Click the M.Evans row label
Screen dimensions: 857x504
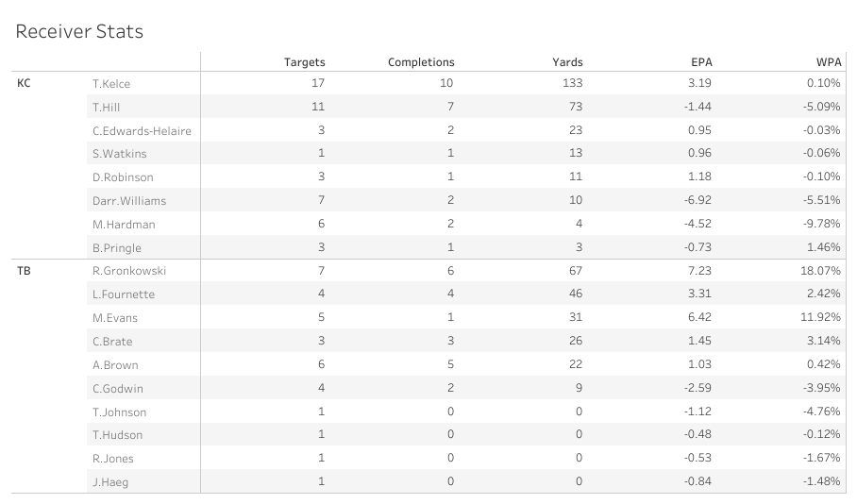116,318
